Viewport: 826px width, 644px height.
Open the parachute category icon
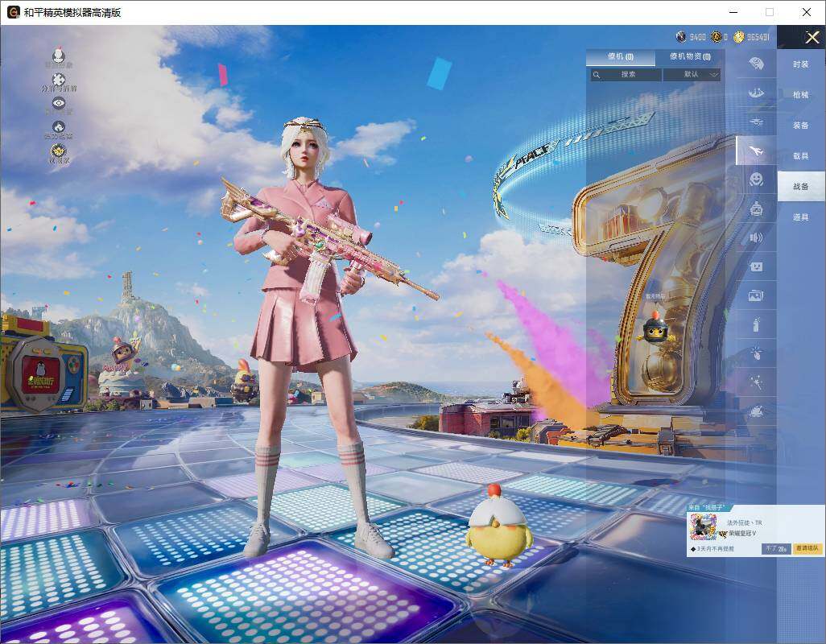pyautogui.click(x=756, y=64)
